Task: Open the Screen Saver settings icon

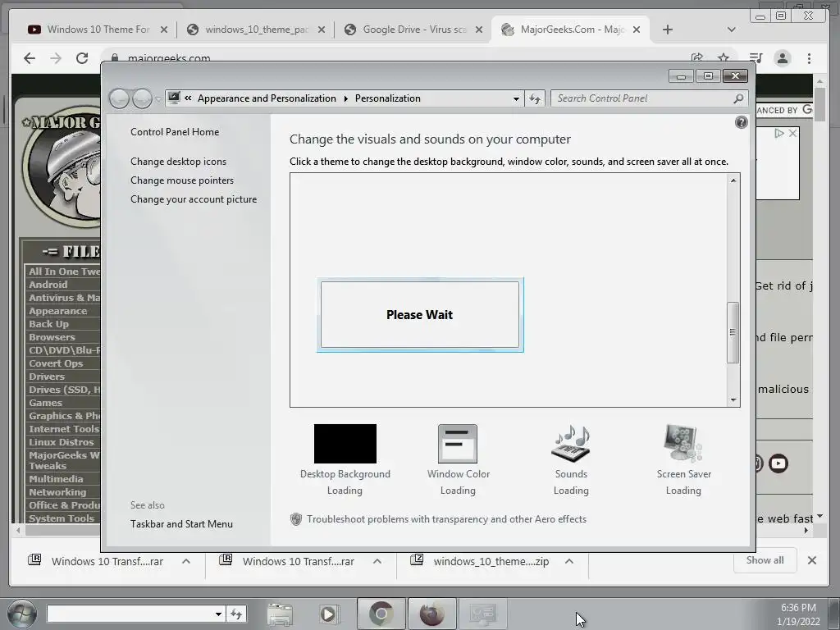Action: pos(683,444)
